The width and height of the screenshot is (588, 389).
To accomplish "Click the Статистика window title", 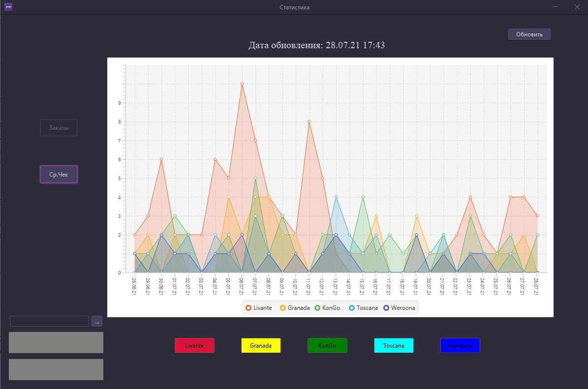I will [x=294, y=7].
